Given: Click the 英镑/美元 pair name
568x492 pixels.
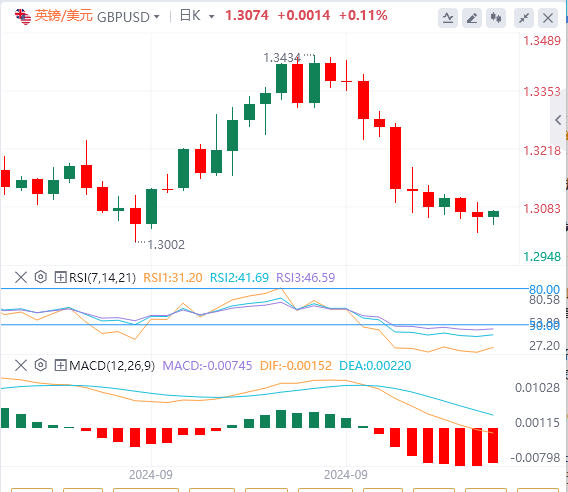Looking at the screenshot, I should 64,16.
